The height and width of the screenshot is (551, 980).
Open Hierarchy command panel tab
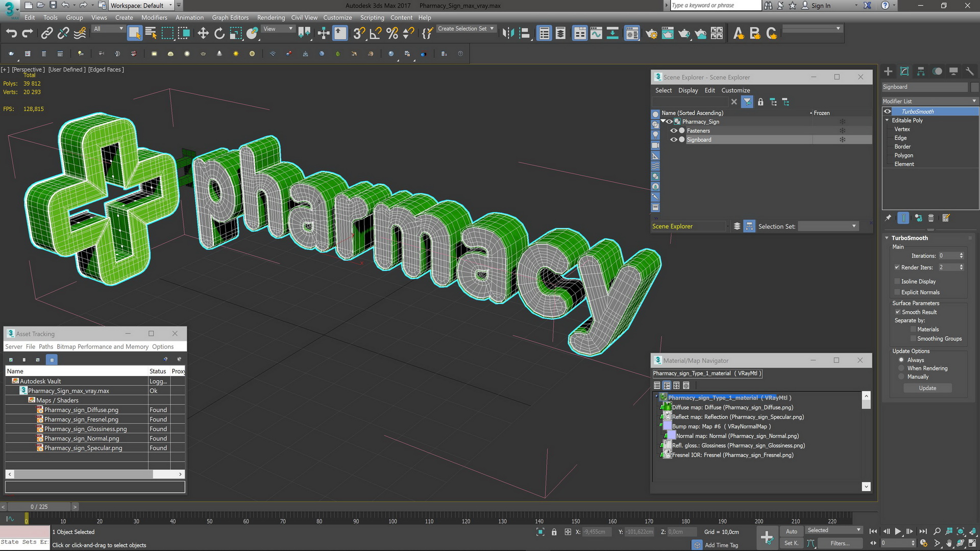921,71
